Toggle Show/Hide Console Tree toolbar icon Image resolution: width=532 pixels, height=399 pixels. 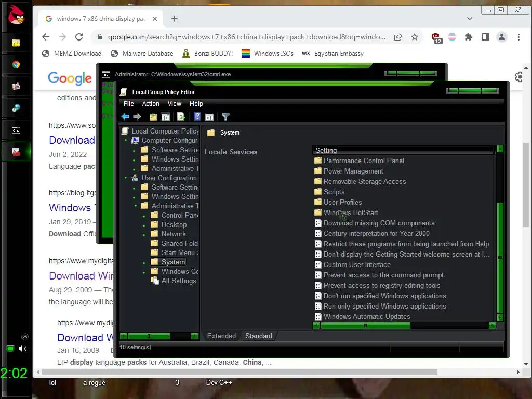coord(166,117)
